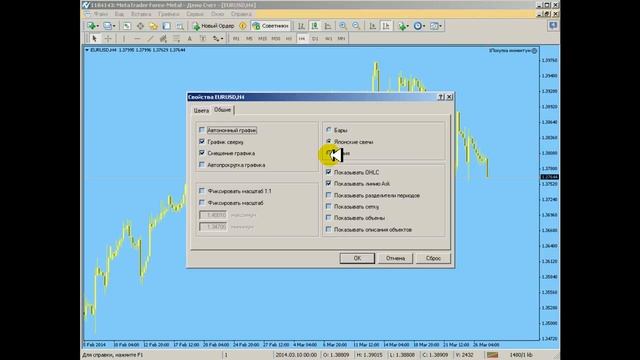The image size is (640, 360).
Task: Open the Strategy Tester icon
Action: pyautogui.click(x=180, y=26)
